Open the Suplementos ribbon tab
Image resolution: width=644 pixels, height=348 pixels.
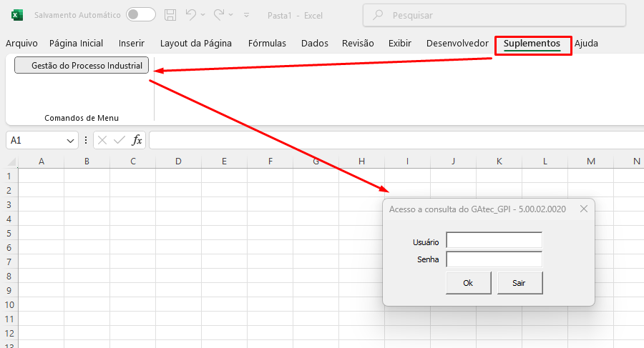coord(532,44)
